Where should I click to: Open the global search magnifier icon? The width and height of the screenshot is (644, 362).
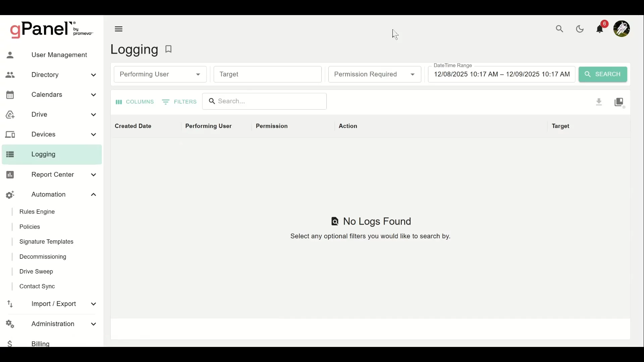[x=560, y=29]
